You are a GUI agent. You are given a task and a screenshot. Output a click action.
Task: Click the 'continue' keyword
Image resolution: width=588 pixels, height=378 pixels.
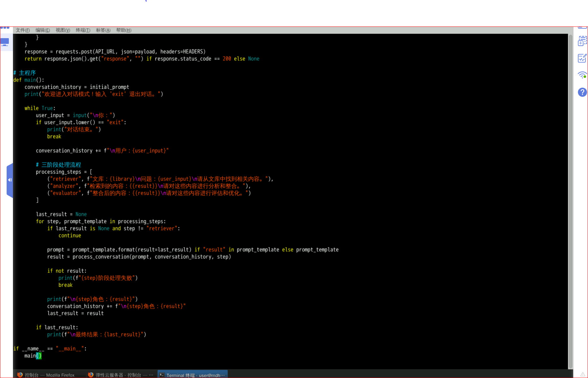coord(70,236)
